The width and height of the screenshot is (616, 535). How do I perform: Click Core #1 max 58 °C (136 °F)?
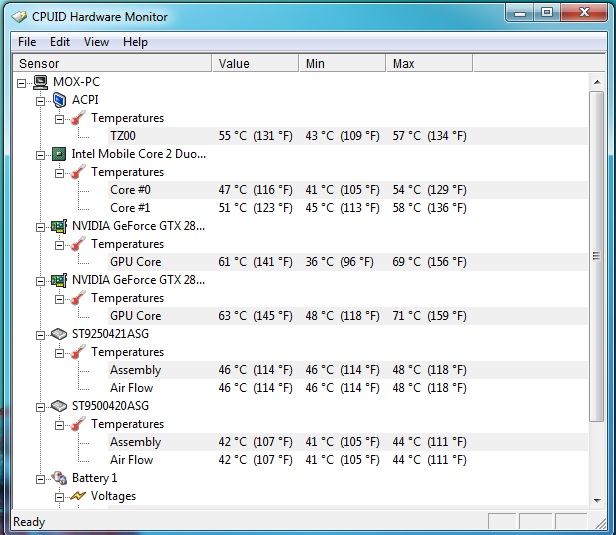[x=429, y=208]
